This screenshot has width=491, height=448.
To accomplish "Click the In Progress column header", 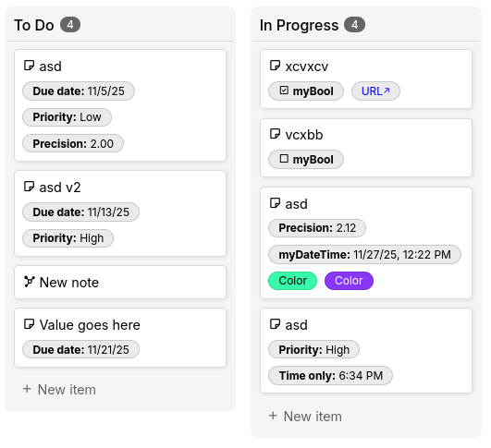I will (299, 25).
